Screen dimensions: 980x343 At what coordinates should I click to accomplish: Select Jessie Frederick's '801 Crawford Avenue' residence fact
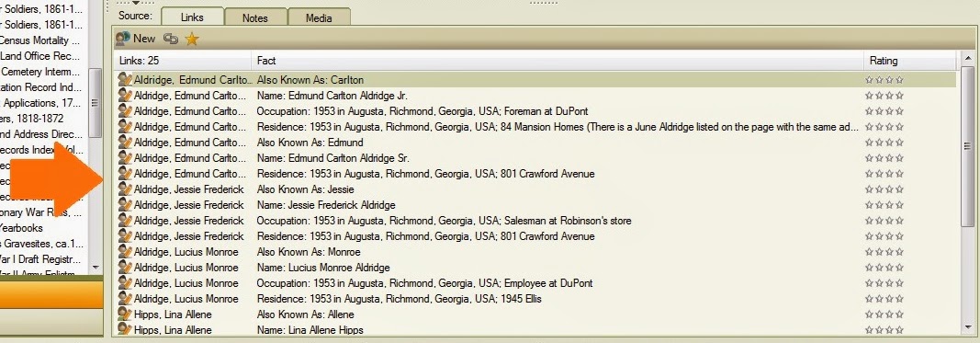coord(425,236)
